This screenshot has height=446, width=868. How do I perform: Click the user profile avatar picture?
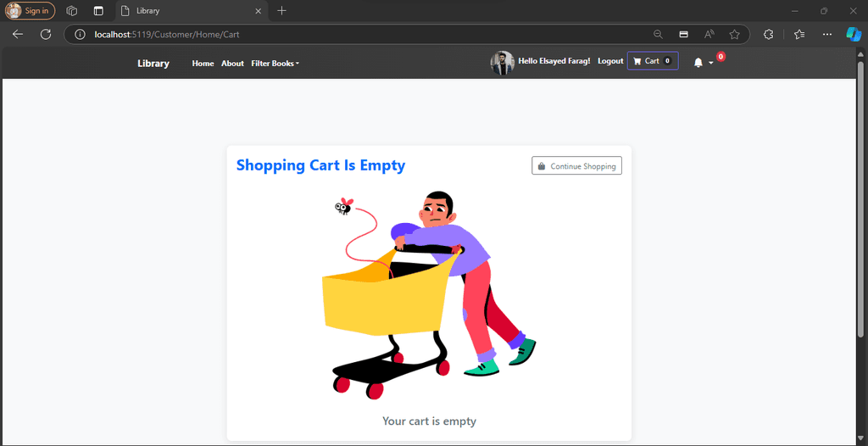(x=502, y=63)
